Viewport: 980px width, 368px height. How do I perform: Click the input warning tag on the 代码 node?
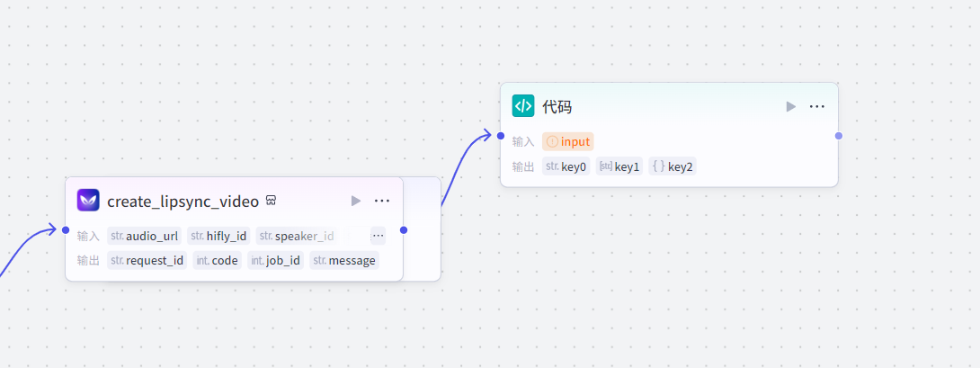click(x=568, y=141)
